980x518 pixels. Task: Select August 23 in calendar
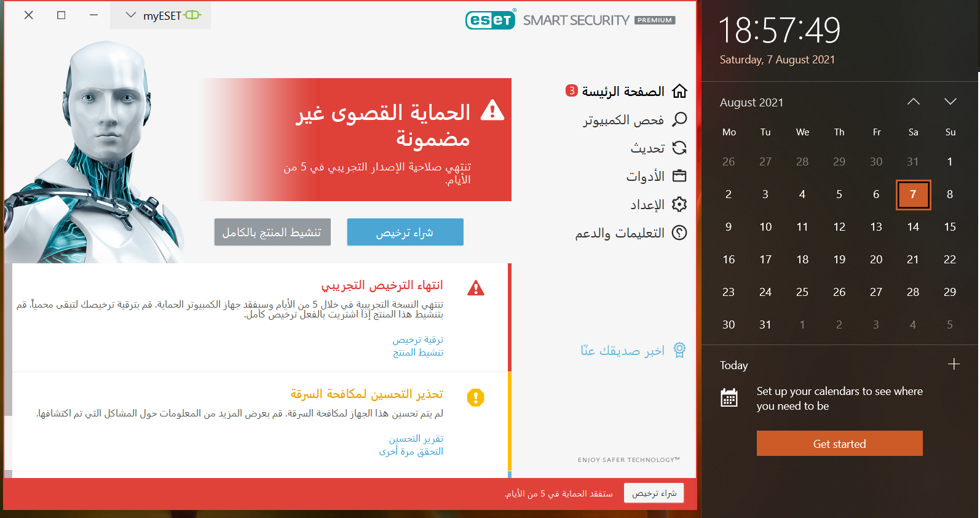pos(729,292)
